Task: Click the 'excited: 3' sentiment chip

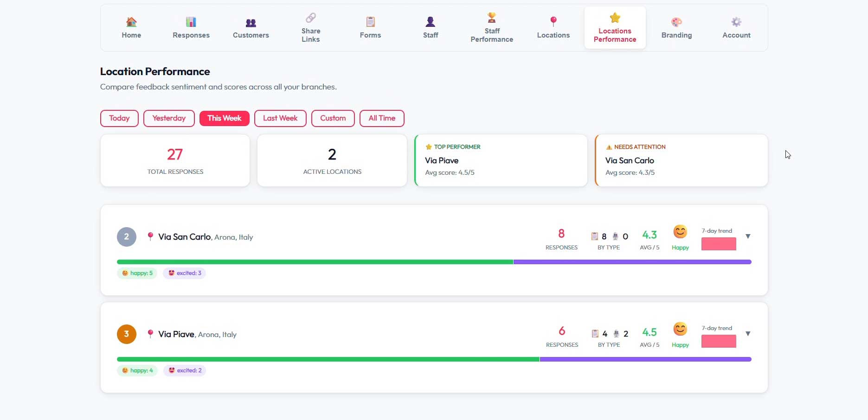Action: pyautogui.click(x=184, y=273)
